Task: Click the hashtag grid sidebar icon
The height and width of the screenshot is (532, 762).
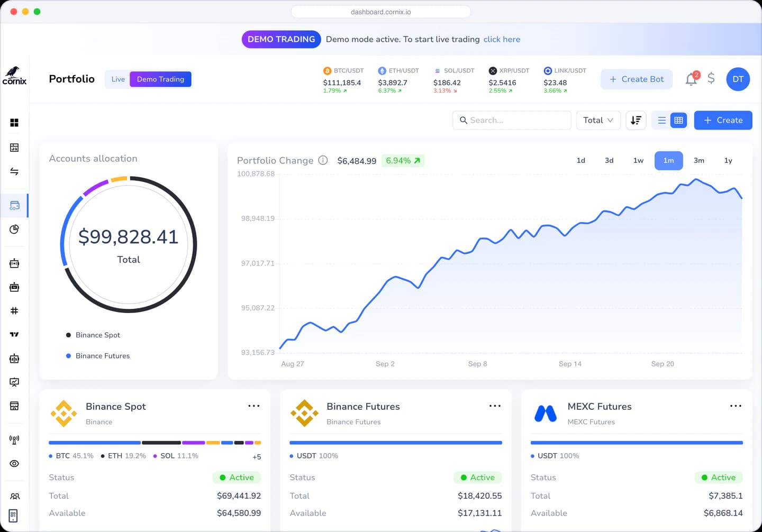Action: [14, 310]
